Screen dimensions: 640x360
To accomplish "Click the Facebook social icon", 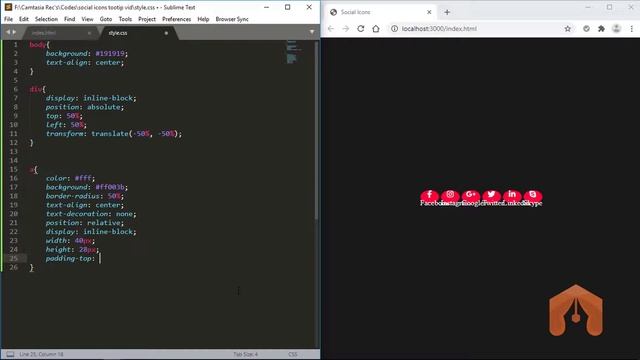I will click(429, 195).
